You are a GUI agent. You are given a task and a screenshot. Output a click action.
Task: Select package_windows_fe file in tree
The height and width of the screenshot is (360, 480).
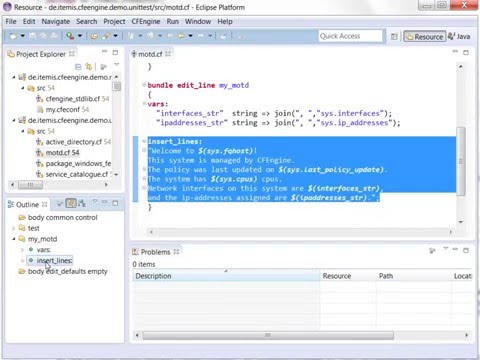click(74, 163)
